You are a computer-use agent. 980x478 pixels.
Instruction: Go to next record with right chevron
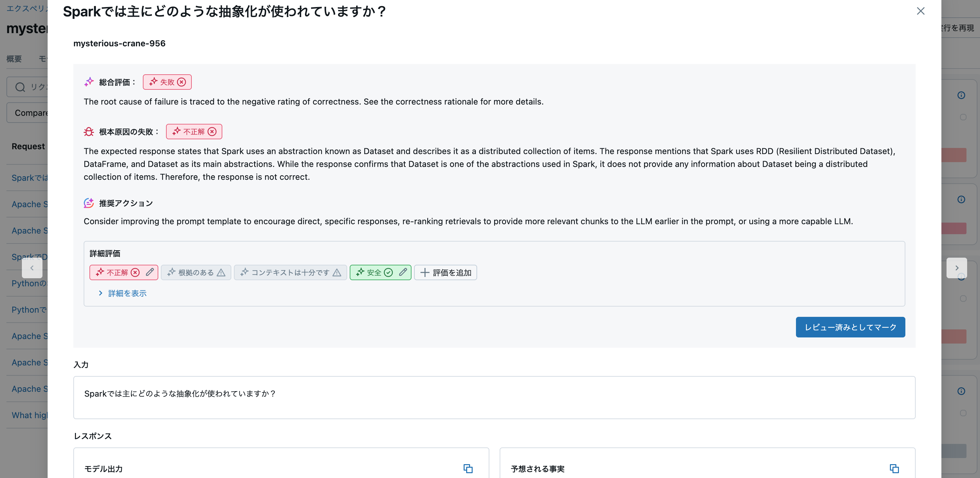957,268
